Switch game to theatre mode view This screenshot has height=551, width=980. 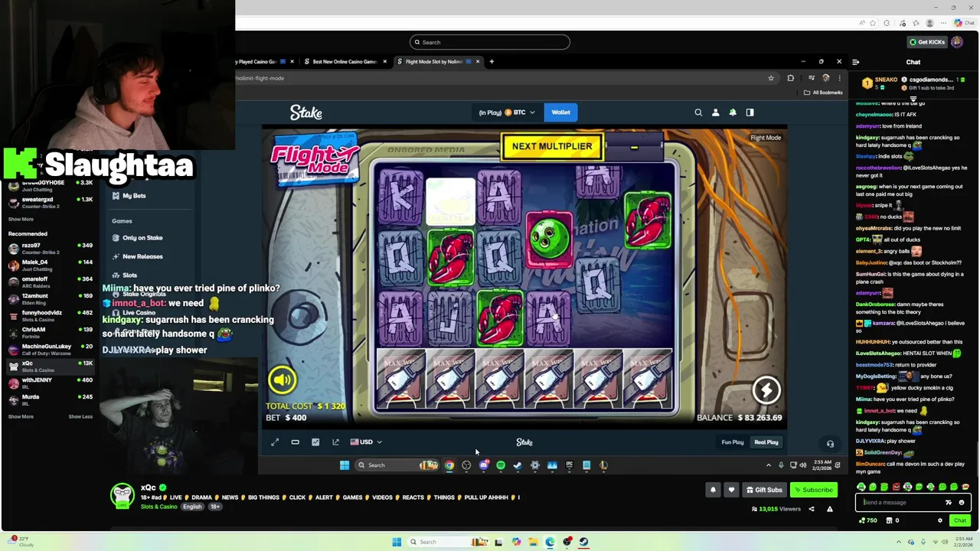(295, 442)
